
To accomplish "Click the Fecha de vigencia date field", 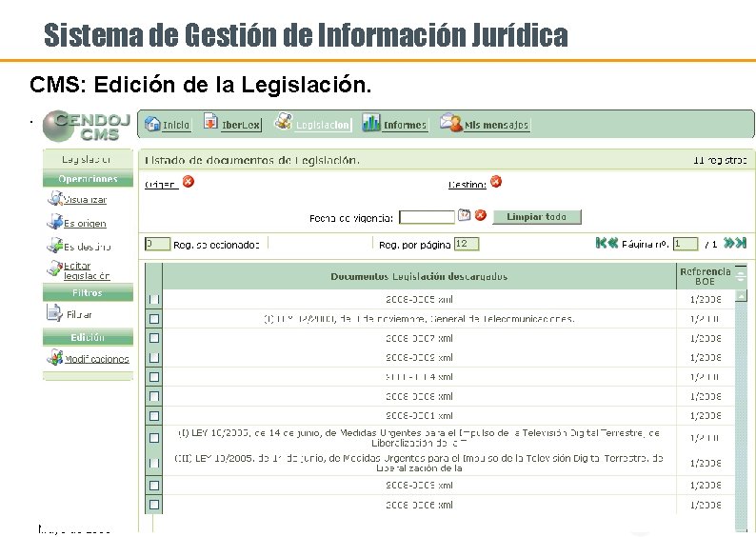I will [427, 217].
